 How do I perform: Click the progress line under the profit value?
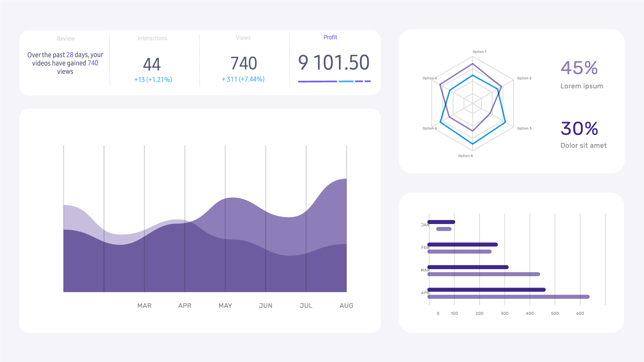click(334, 81)
